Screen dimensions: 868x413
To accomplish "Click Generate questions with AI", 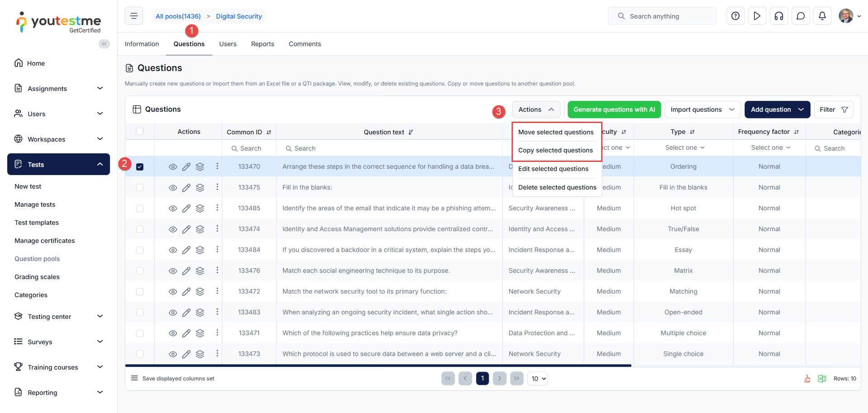I will 614,109.
